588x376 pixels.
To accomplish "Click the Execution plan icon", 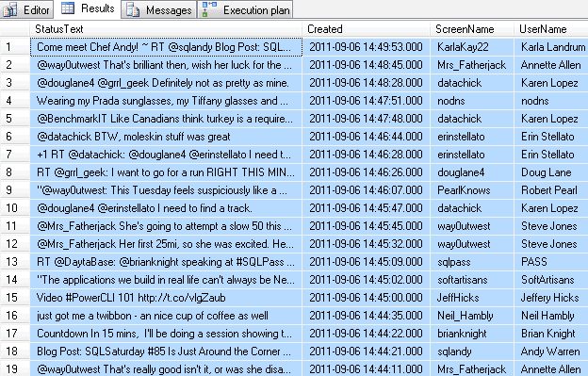I will pos(209,9).
